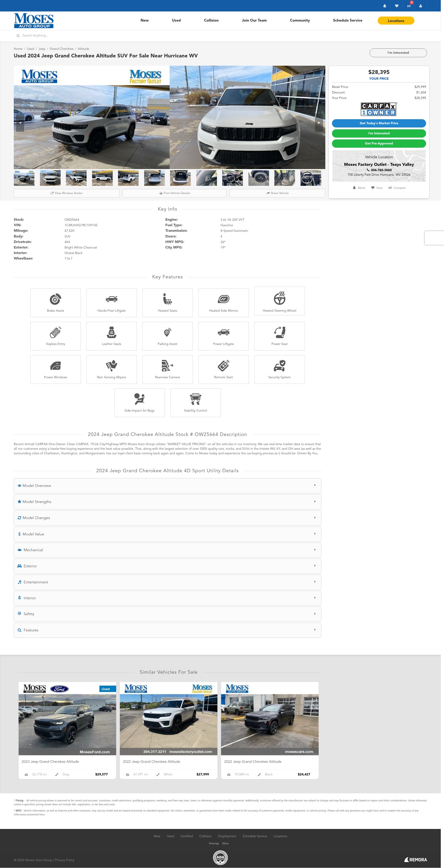Image resolution: width=444 pixels, height=868 pixels.
Task: Click the Rearview Camera feature icon
Action: [x=167, y=366]
